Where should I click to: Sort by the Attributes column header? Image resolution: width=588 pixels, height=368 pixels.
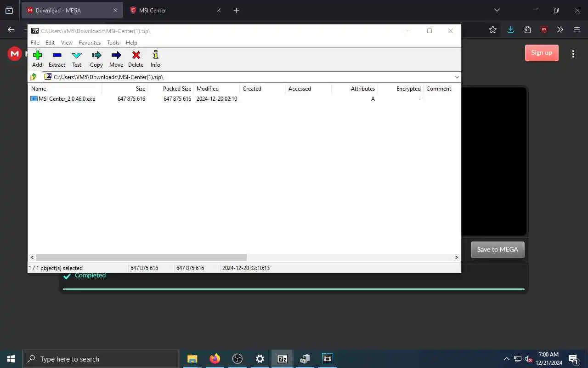tap(355, 89)
